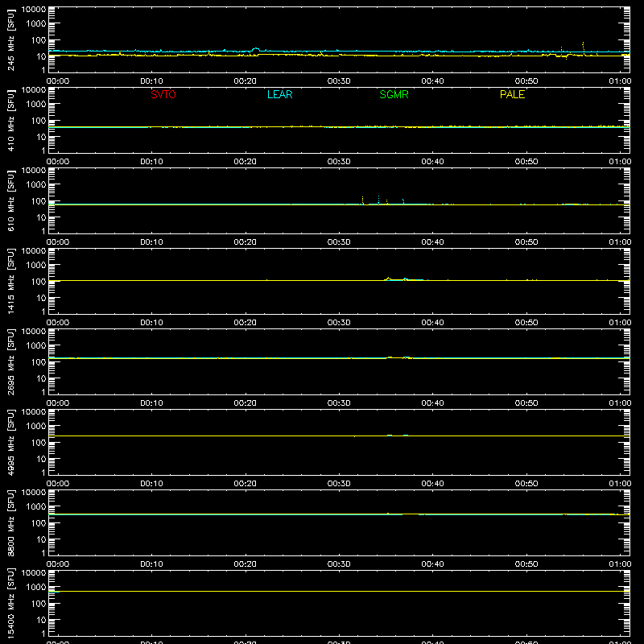
Task: Click the '10000' y-axis value on the 245 MHz plot
Action: point(34,10)
